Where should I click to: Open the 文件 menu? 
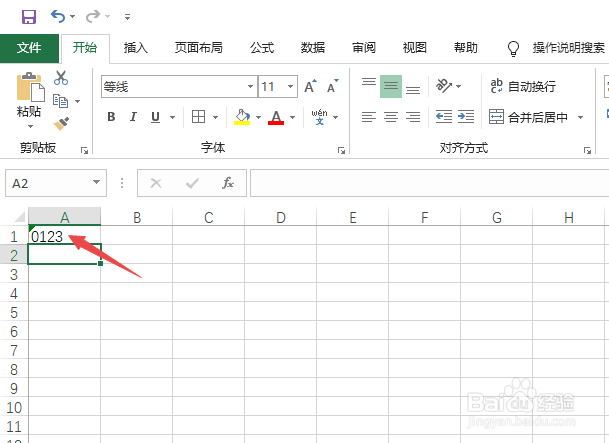coord(29,48)
